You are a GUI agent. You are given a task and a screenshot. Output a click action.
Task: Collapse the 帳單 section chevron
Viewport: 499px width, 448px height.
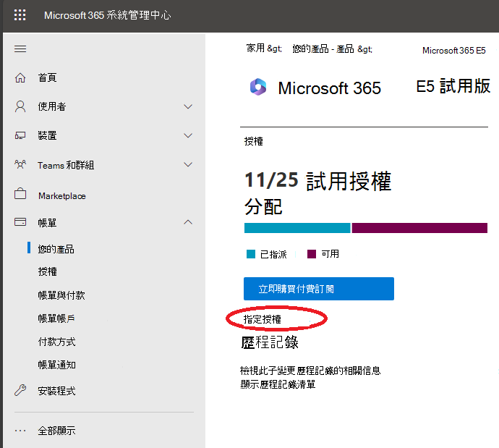[188, 222]
